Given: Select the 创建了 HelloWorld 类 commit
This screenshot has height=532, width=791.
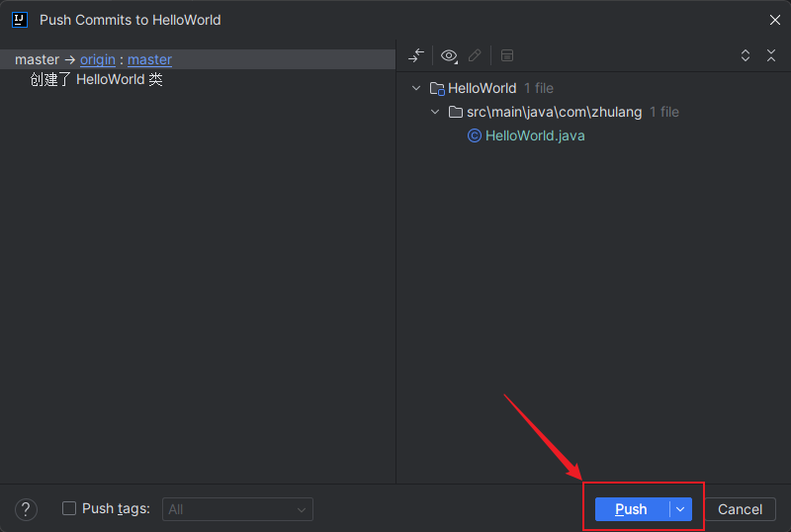Looking at the screenshot, I should pos(96,80).
